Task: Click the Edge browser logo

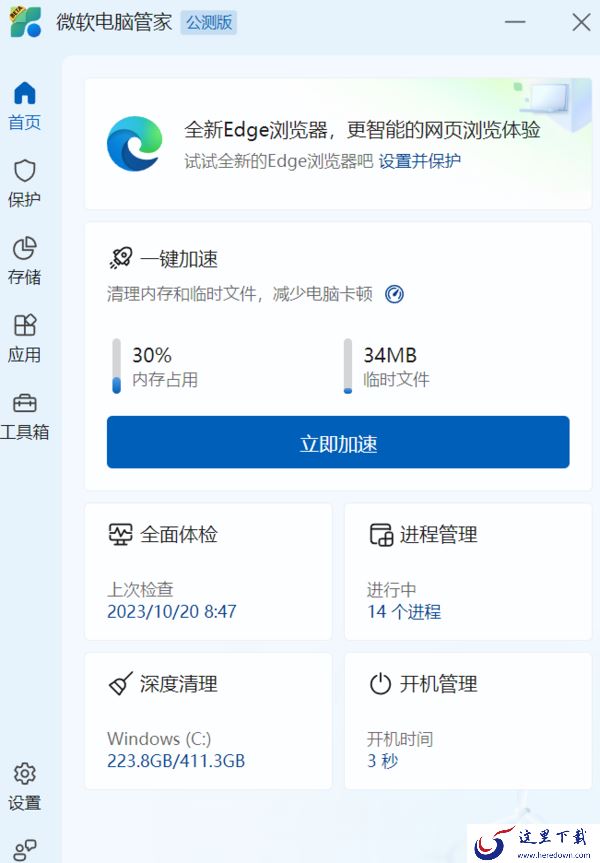Action: click(134, 144)
